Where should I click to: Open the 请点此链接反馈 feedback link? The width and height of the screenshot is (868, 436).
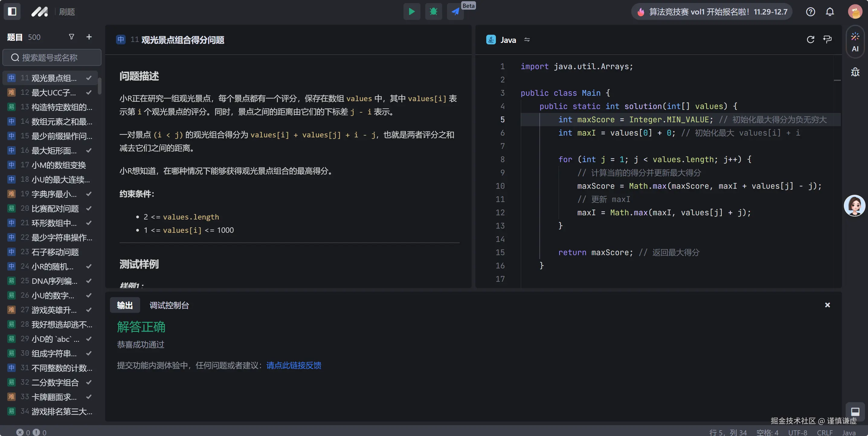click(x=294, y=365)
